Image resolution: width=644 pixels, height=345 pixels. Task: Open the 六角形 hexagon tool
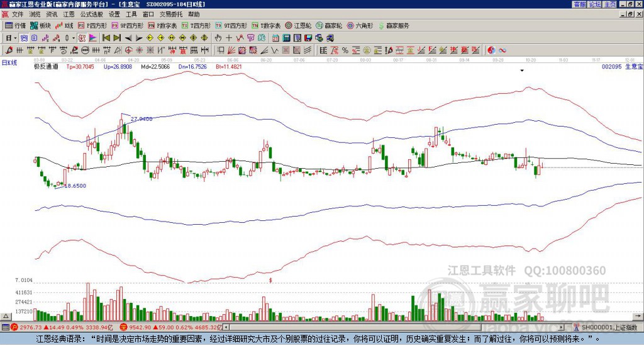point(360,25)
